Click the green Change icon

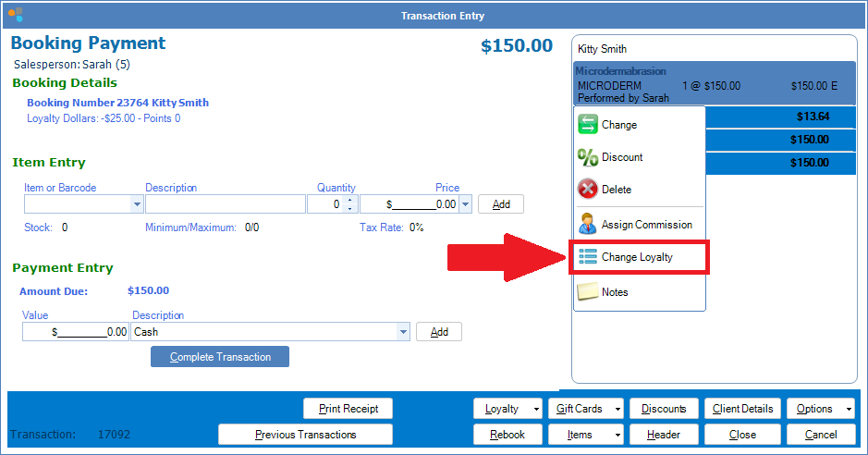[x=588, y=125]
